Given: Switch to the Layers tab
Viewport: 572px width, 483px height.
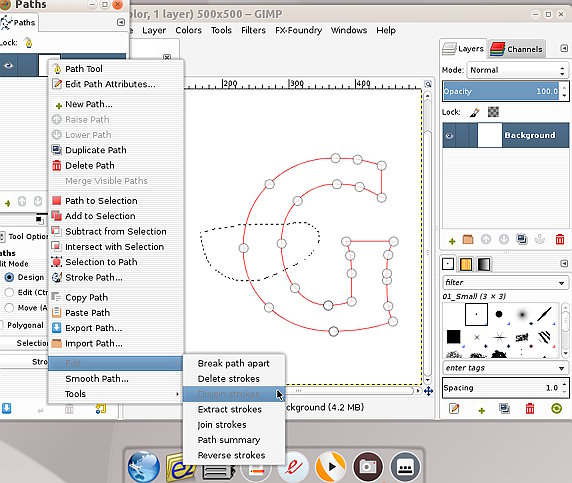Looking at the screenshot, I should click(463, 49).
